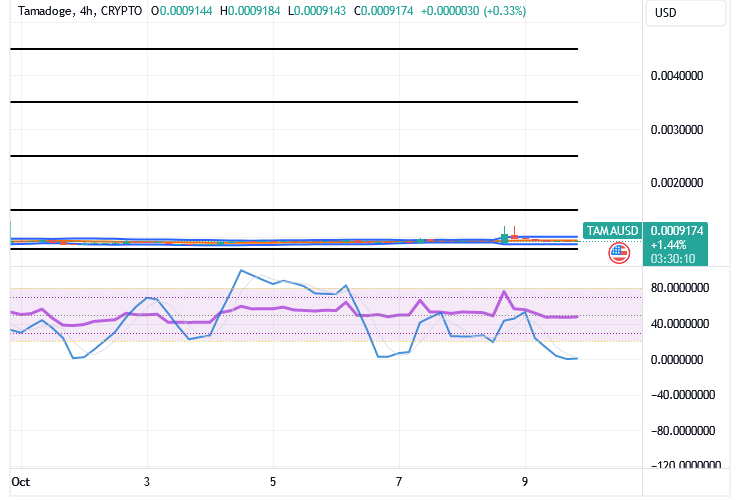Click the date label 3 on time axis
This screenshot has height=500, width=740.
(x=147, y=482)
